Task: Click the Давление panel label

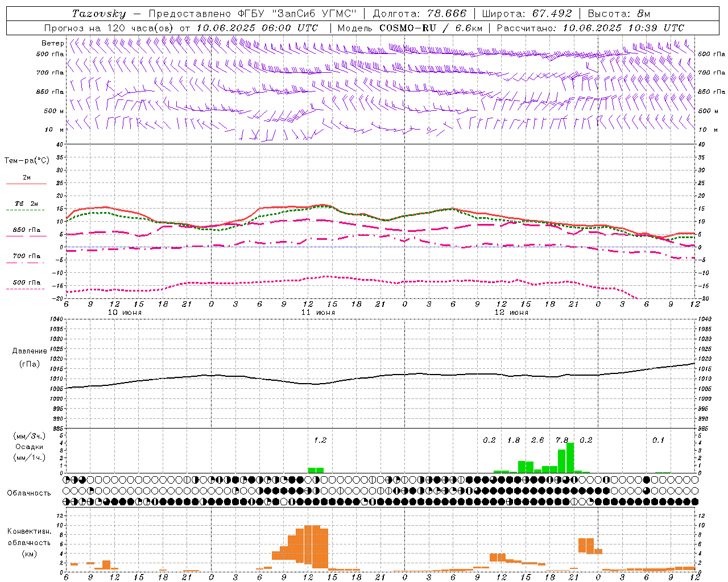Action: [30, 351]
